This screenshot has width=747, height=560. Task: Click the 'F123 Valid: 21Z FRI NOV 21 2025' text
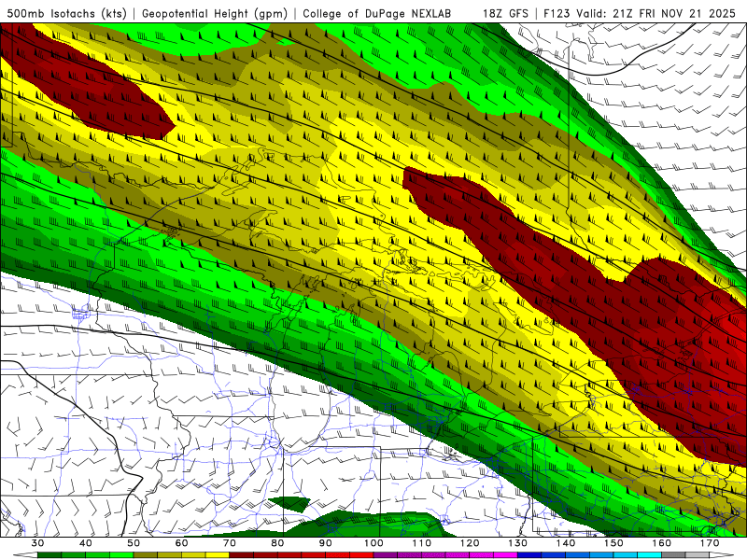coord(640,13)
